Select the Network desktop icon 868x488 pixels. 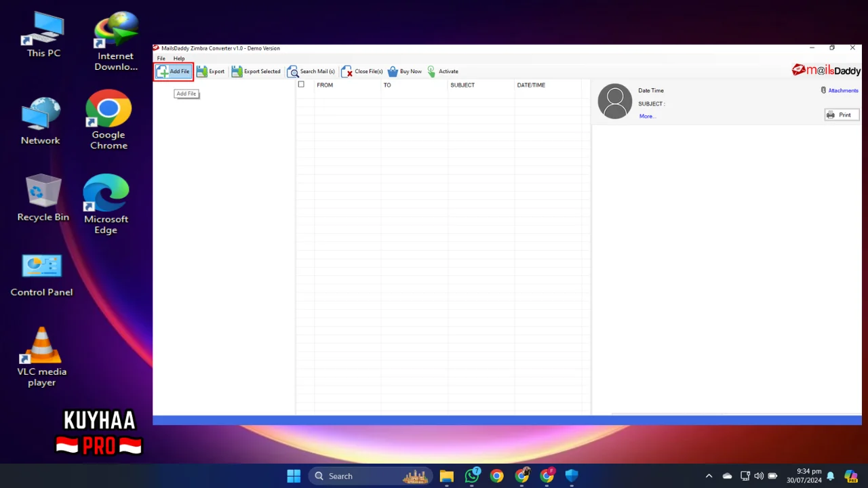click(41, 121)
